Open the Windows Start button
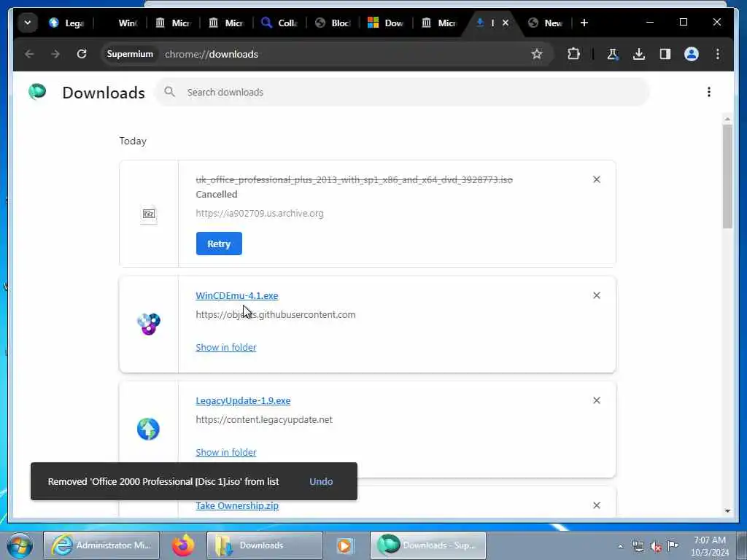Viewport: 747px width, 560px height. [19, 545]
